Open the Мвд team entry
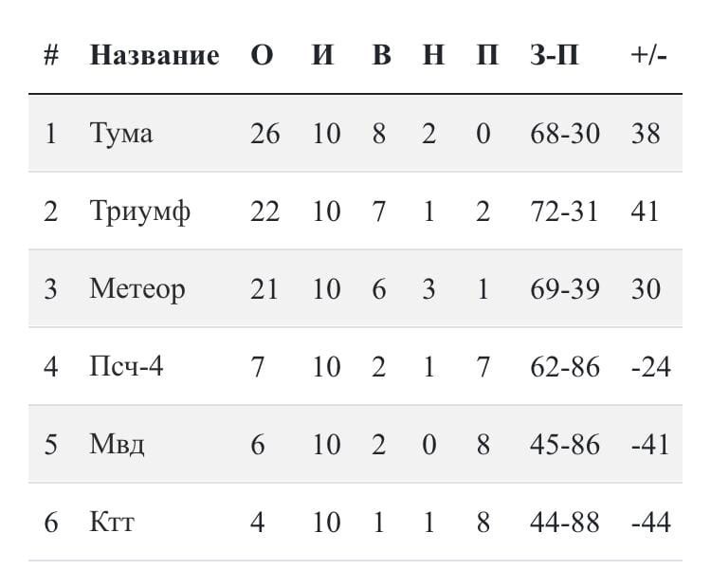This screenshot has width=711, height=588. tap(117, 444)
